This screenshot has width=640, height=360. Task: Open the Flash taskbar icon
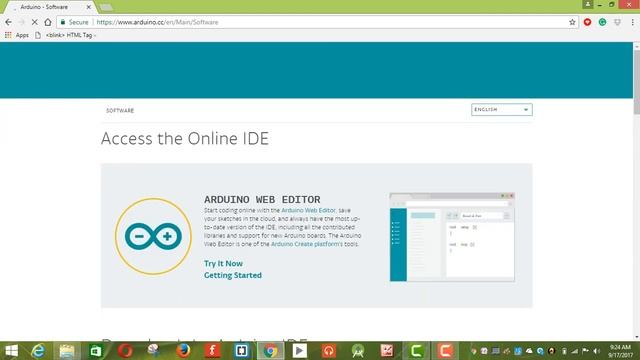point(212,351)
